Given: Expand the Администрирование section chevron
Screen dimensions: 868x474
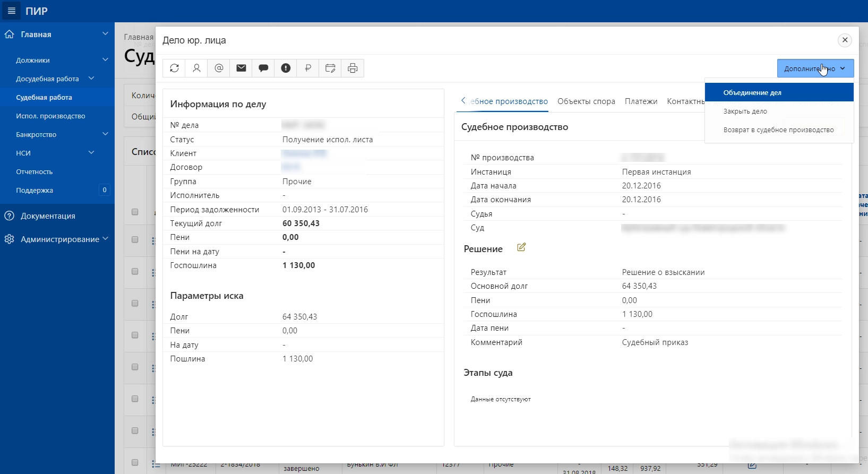Looking at the screenshot, I should pyautogui.click(x=105, y=239).
